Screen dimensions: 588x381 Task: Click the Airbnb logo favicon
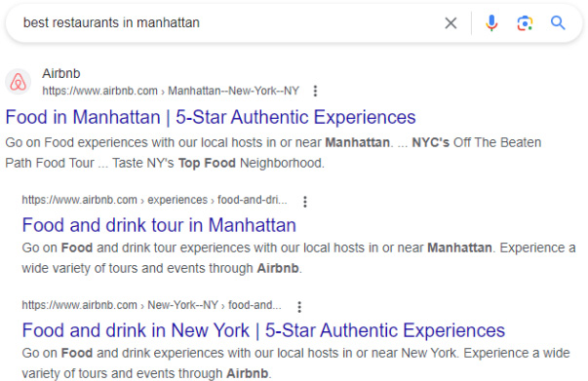tap(18, 82)
